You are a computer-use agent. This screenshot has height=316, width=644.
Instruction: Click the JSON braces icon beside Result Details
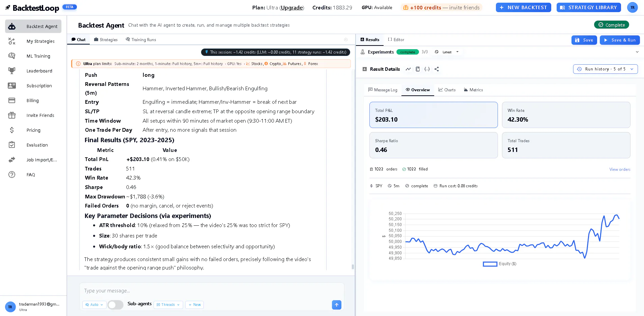427,69
